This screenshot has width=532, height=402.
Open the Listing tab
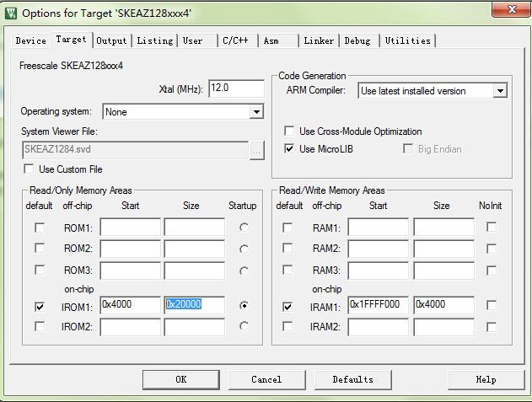coord(155,40)
